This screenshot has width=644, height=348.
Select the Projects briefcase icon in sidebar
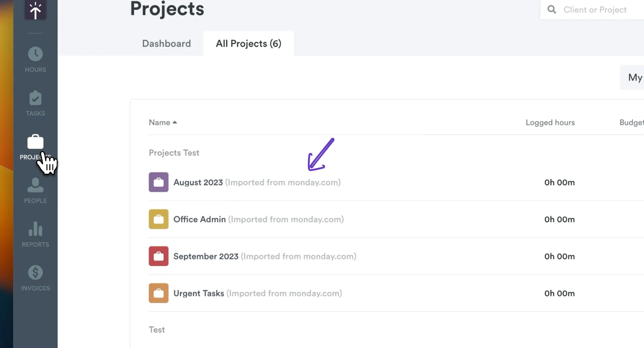coord(35,142)
